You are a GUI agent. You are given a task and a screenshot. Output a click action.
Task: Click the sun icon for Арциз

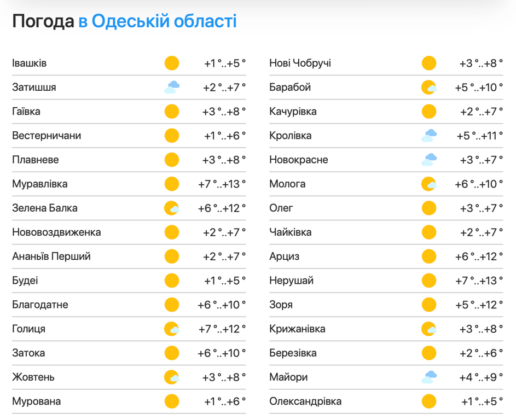[429, 256]
